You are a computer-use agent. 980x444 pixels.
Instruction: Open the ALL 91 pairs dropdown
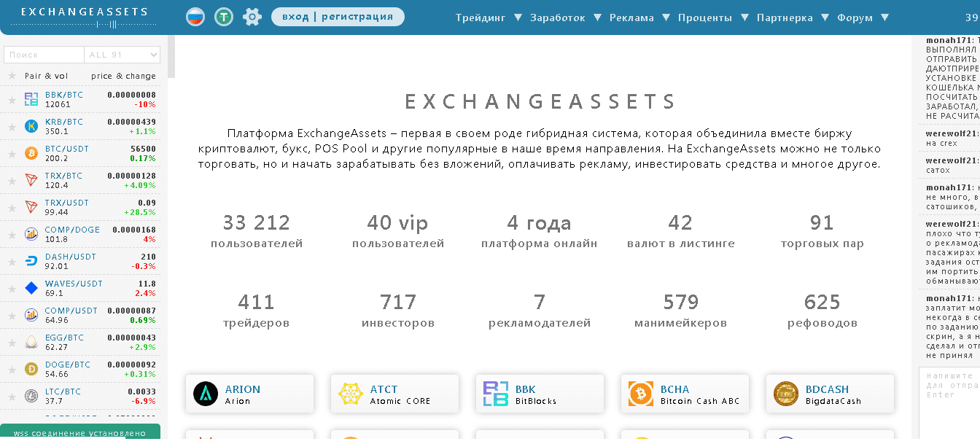(x=122, y=55)
